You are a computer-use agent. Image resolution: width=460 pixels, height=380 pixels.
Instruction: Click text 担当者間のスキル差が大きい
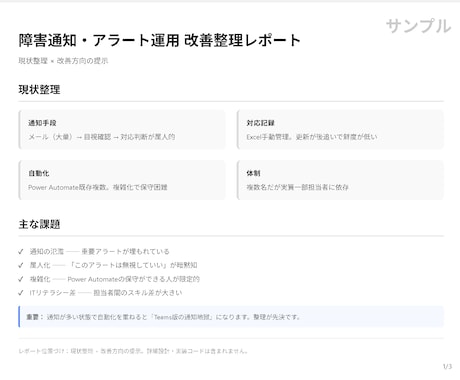138,293
